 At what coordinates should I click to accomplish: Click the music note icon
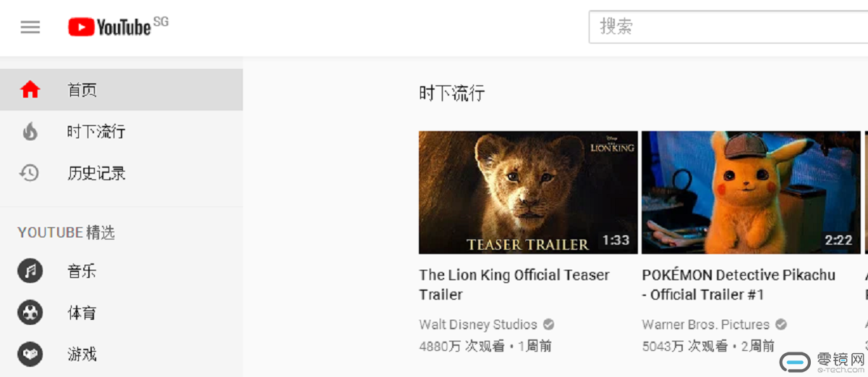click(x=30, y=271)
